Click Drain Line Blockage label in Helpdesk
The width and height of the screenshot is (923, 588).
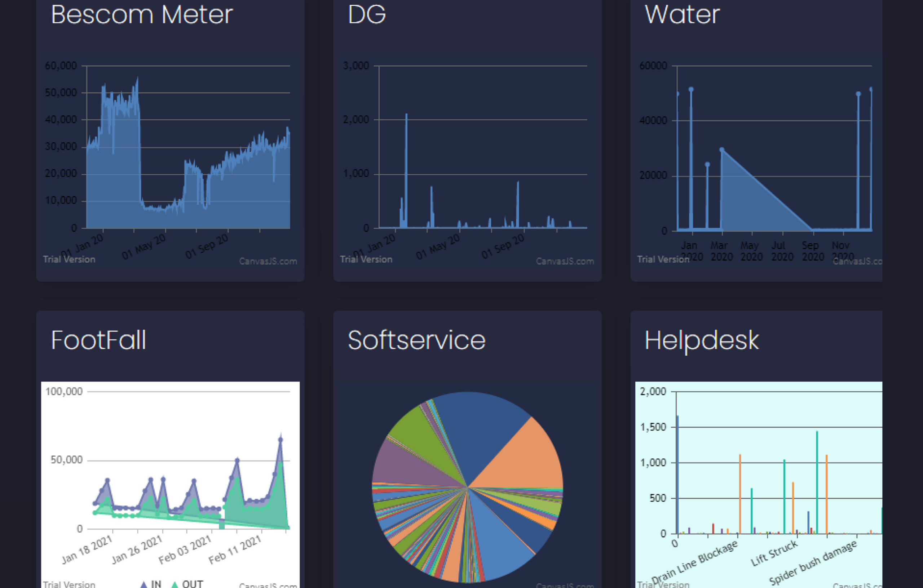point(694,562)
